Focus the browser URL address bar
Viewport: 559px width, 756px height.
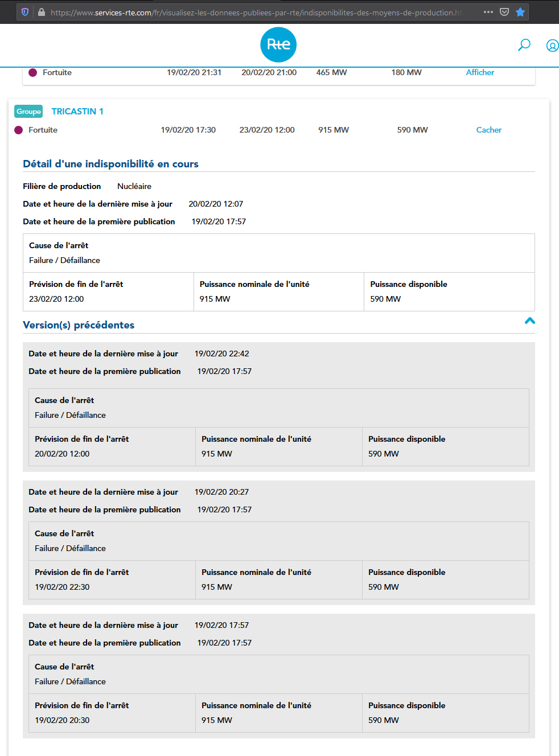[256, 12]
